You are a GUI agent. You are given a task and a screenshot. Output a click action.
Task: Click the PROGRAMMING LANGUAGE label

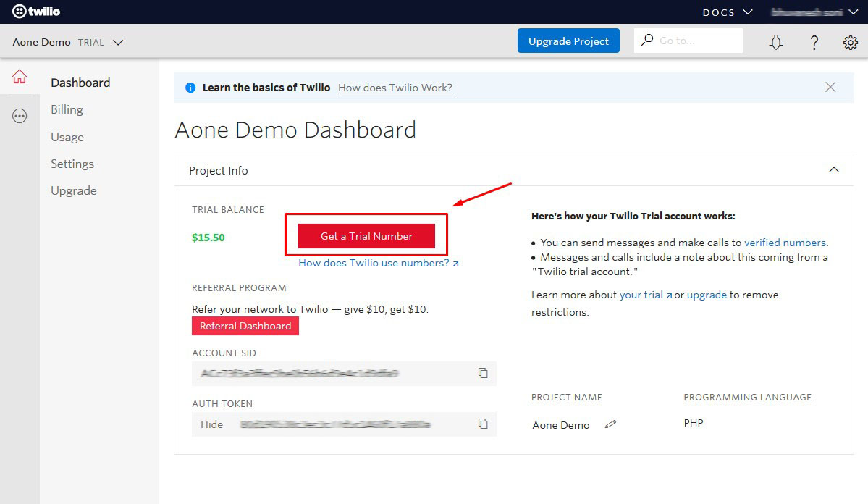(747, 397)
